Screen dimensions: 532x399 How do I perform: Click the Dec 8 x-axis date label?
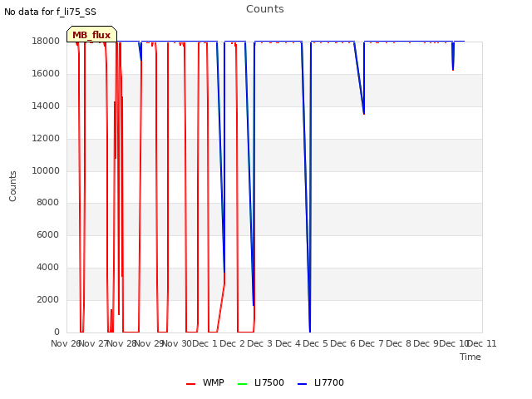[x=399, y=343]
